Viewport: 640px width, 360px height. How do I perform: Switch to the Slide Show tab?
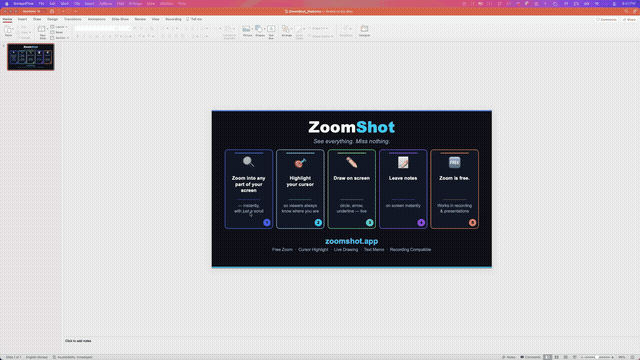point(120,19)
